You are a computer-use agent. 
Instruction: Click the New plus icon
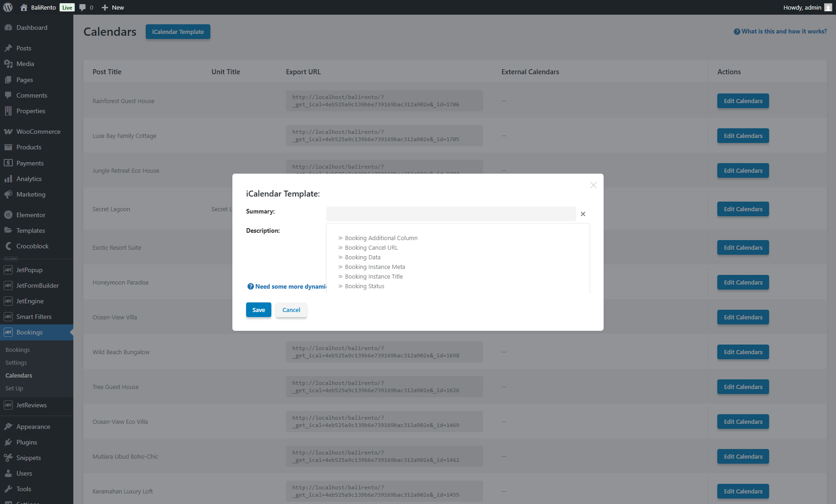(105, 7)
